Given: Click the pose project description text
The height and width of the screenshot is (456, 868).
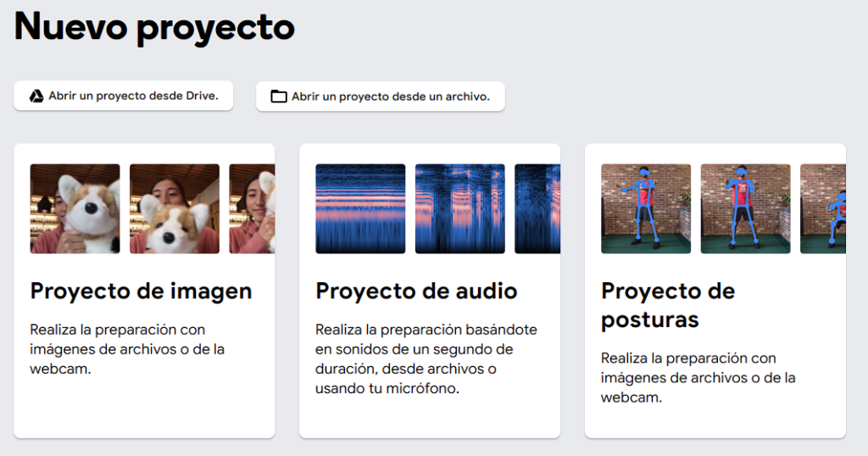Looking at the screenshot, I should click(x=698, y=378).
